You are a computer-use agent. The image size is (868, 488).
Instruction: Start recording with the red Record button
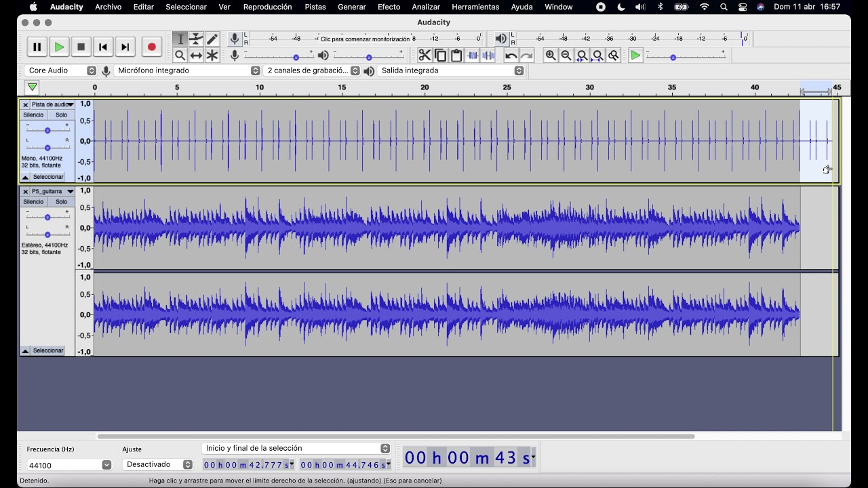click(152, 47)
